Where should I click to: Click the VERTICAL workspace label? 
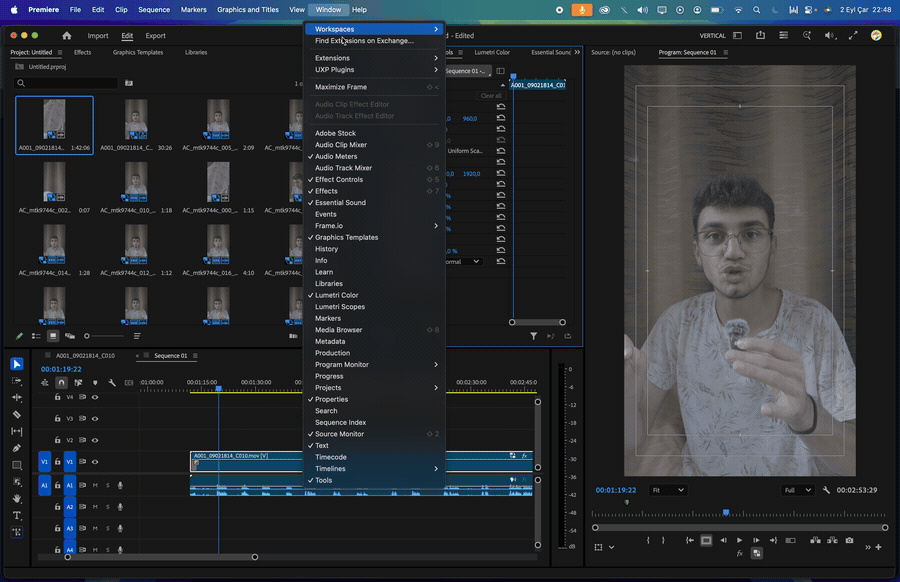click(712, 36)
